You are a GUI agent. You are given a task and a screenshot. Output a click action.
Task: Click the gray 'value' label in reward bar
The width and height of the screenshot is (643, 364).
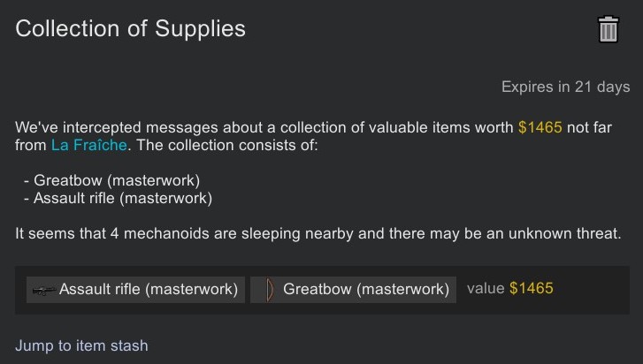tap(486, 288)
